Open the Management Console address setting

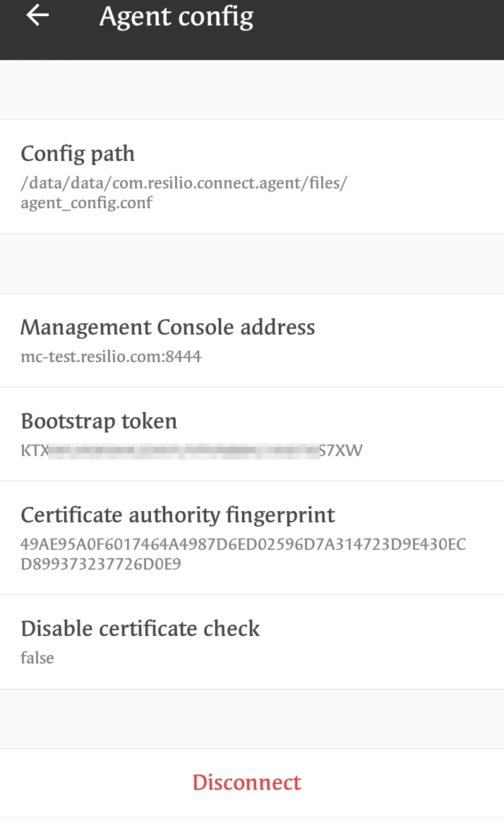pyautogui.click(x=252, y=339)
